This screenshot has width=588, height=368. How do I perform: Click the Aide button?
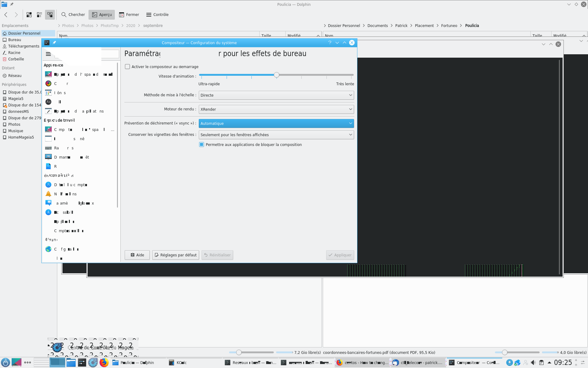pyautogui.click(x=137, y=255)
